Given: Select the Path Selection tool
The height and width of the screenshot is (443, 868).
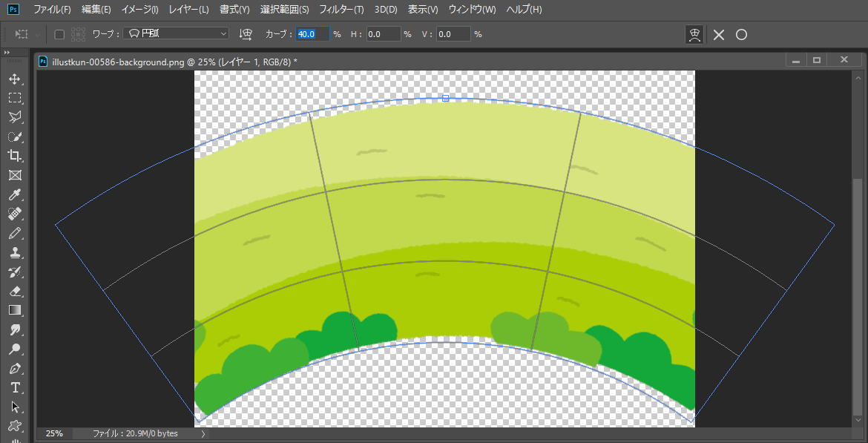Looking at the screenshot, I should (x=15, y=407).
